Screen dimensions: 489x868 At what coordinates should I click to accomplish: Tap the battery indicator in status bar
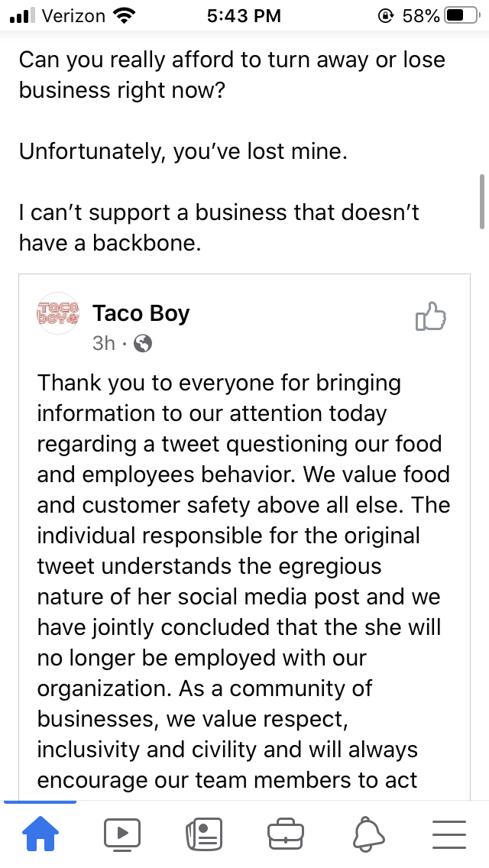tap(462, 15)
